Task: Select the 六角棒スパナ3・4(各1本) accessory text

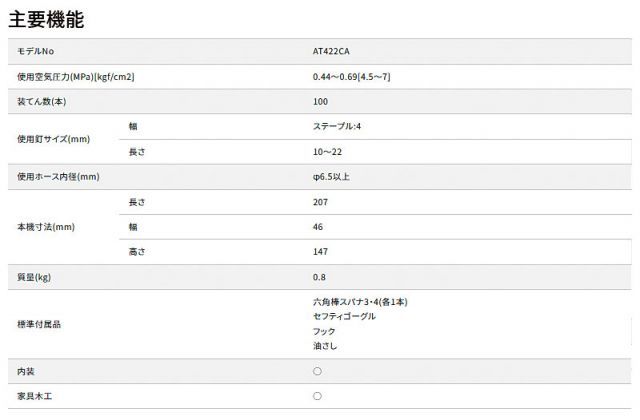Action: coord(359,302)
